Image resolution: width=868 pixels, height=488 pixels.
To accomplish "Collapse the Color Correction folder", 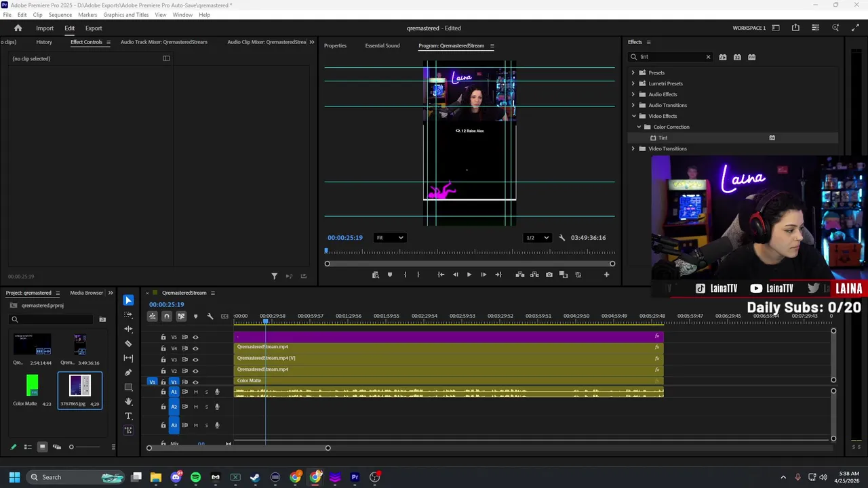I will pos(639,127).
